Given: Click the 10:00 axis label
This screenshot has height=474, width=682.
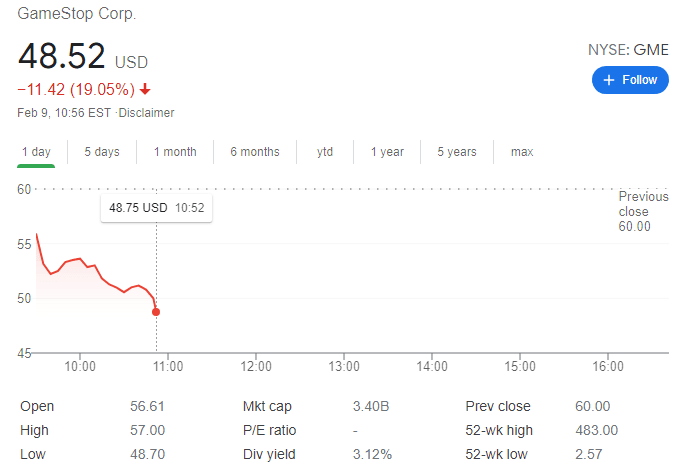Looking at the screenshot, I should [80, 366].
